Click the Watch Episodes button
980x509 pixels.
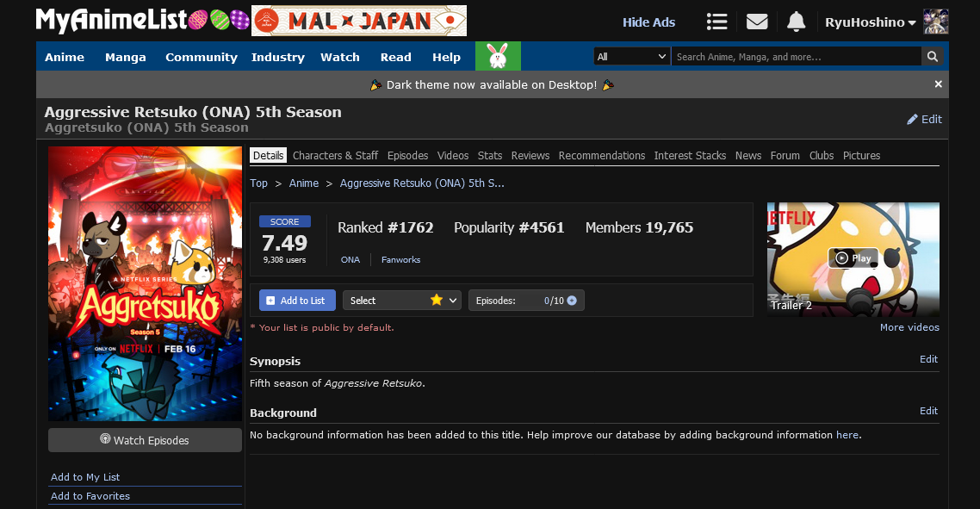(145, 440)
